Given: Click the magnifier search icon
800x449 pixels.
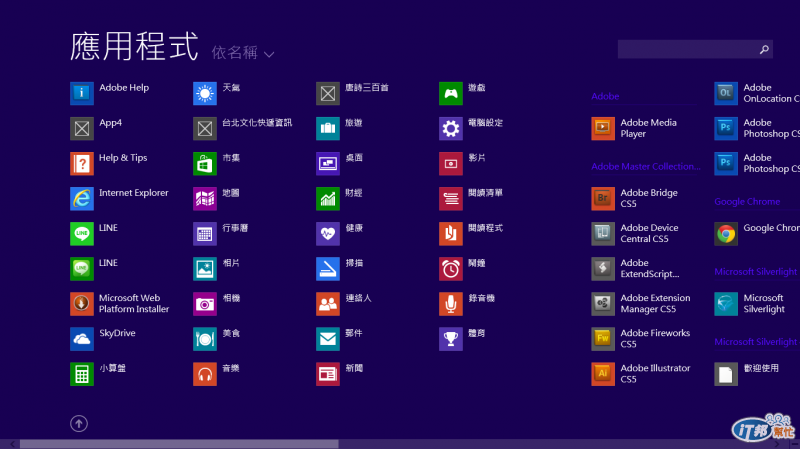Looking at the screenshot, I should pos(764,49).
